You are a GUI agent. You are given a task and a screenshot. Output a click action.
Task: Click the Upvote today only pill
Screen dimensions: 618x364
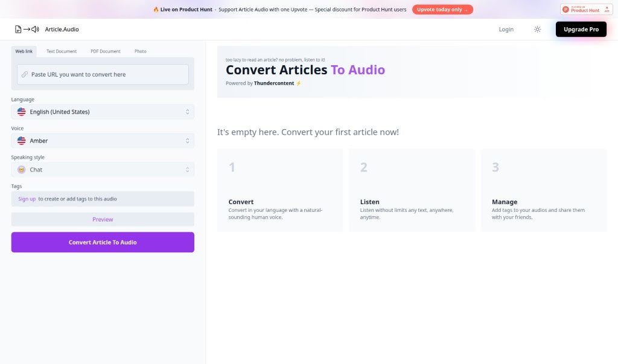[x=442, y=9]
